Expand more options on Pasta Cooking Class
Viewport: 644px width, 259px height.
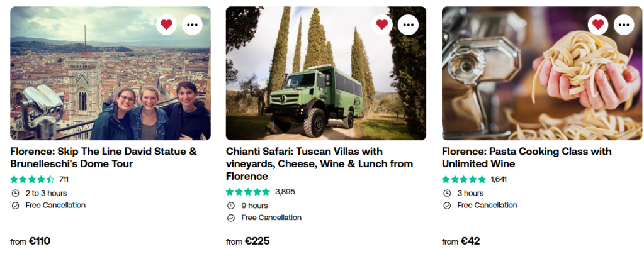[624, 25]
